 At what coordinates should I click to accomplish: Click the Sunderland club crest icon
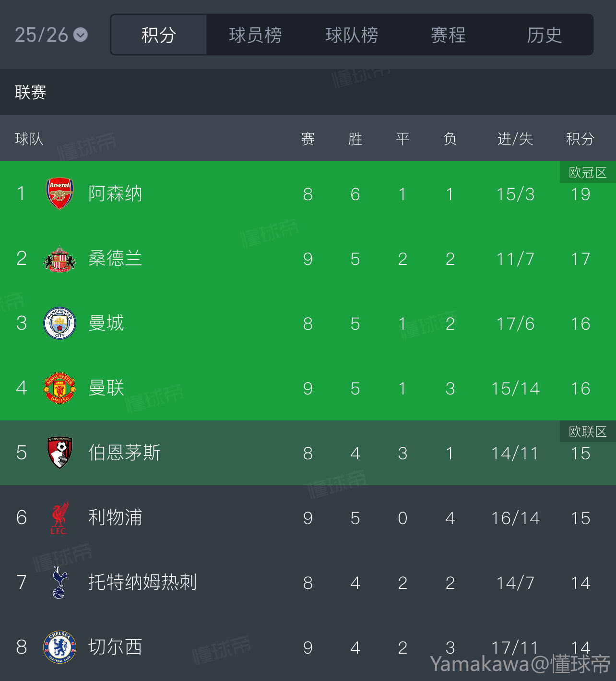pos(59,259)
